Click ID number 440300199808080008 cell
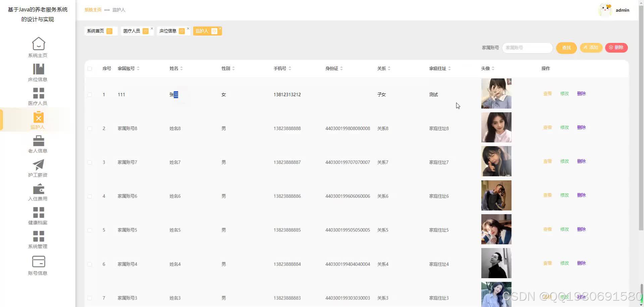Viewport: 644px width, 307px height. point(348,129)
